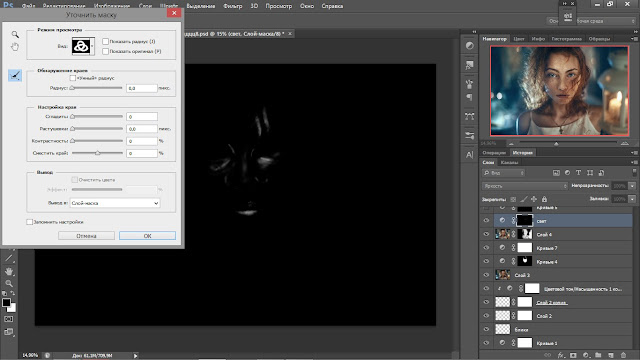The image size is (640, 360).
Task: Enable 'Показать радиус' checkbox
Action: [106, 41]
